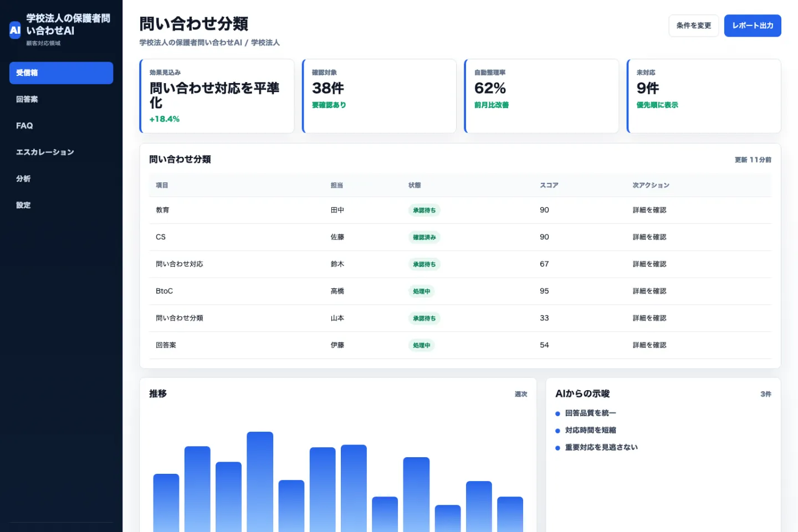Image resolution: width=798 pixels, height=532 pixels.
Task: Open the 未対応 9件 card
Action: coord(704,96)
